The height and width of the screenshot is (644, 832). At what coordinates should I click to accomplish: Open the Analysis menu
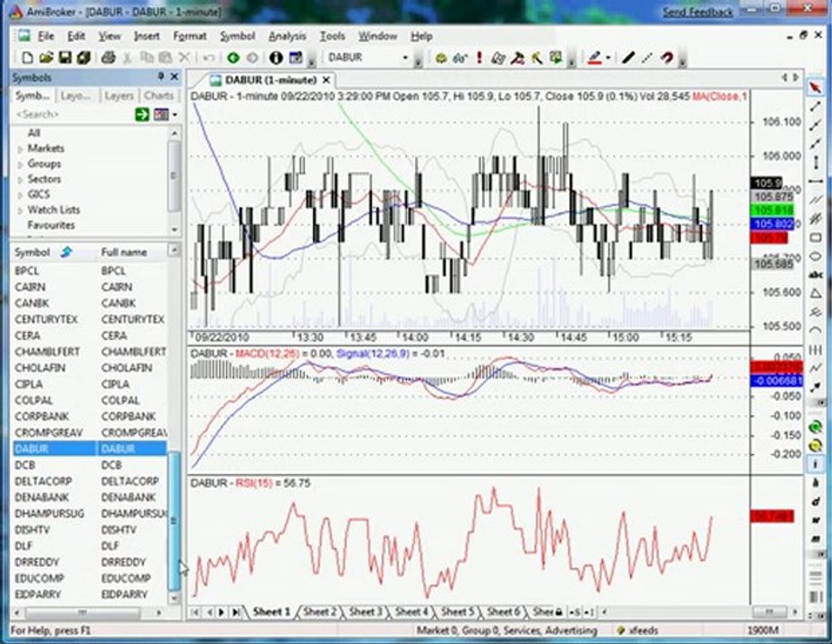(x=287, y=36)
